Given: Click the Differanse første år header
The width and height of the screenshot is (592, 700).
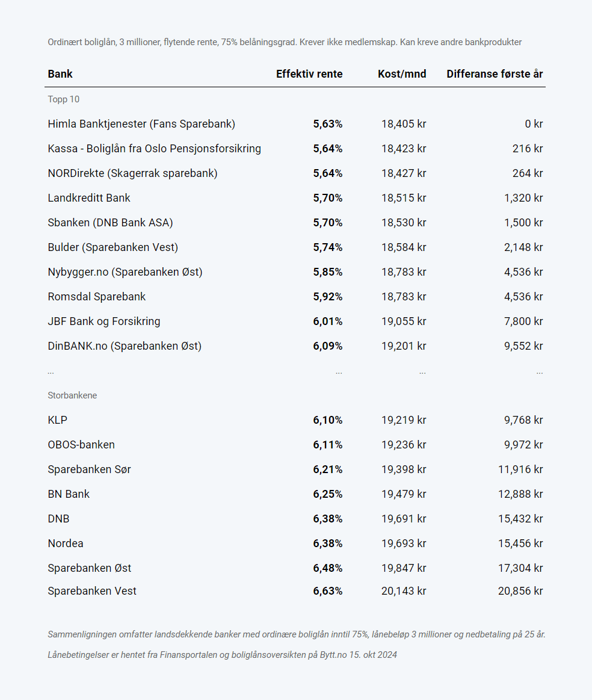Looking at the screenshot, I should pos(495,74).
